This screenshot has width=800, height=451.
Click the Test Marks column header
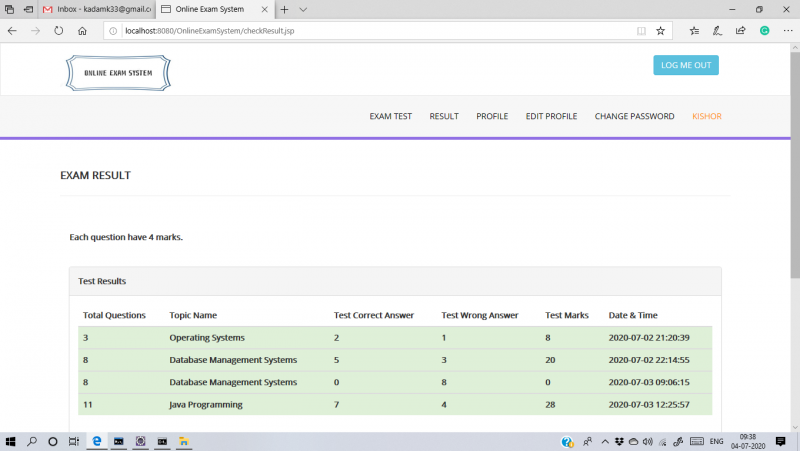tap(567, 315)
